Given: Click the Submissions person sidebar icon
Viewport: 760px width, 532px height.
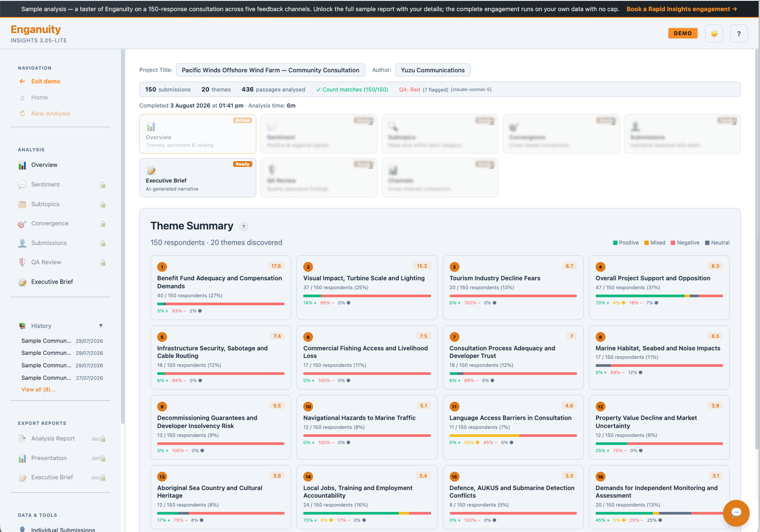Looking at the screenshot, I should 22,243.
